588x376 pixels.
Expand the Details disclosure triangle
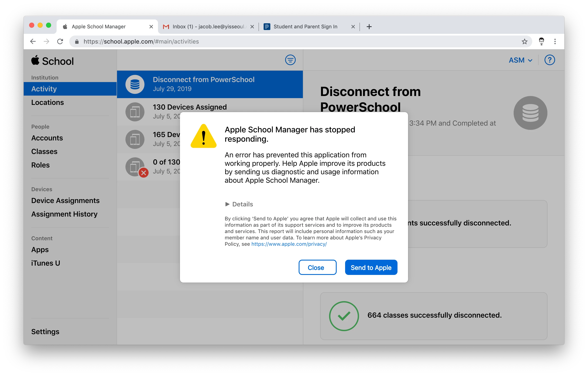coord(227,204)
